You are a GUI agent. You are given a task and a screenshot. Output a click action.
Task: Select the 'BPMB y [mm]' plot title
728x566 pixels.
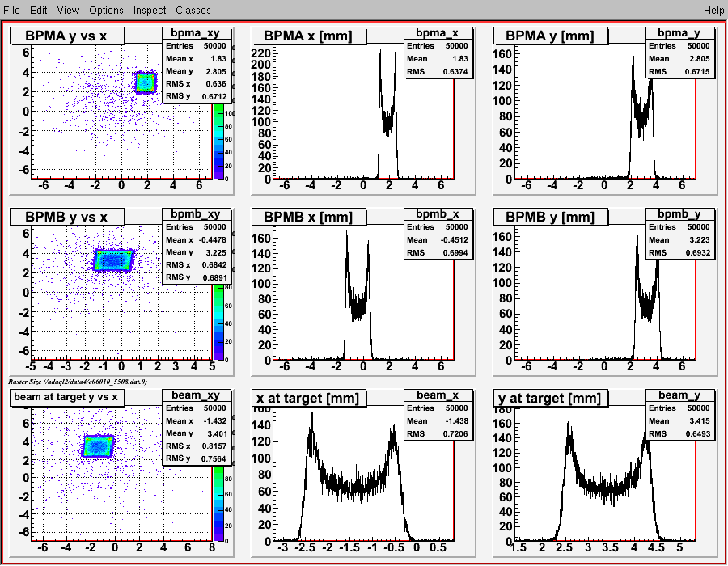551,217
